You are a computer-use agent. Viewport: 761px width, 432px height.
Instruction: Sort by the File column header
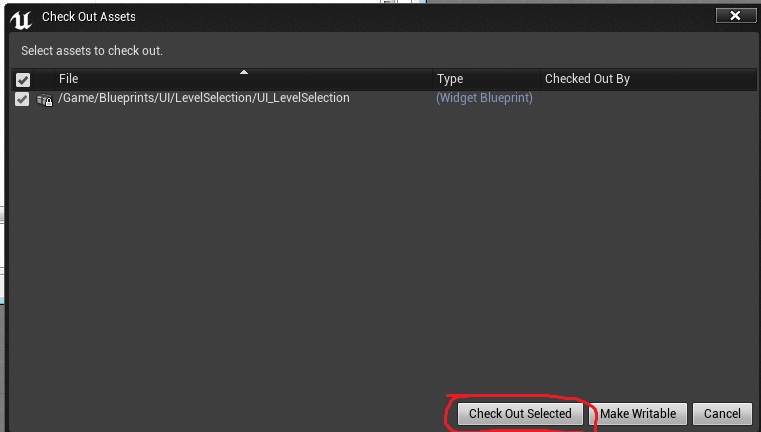pos(243,79)
